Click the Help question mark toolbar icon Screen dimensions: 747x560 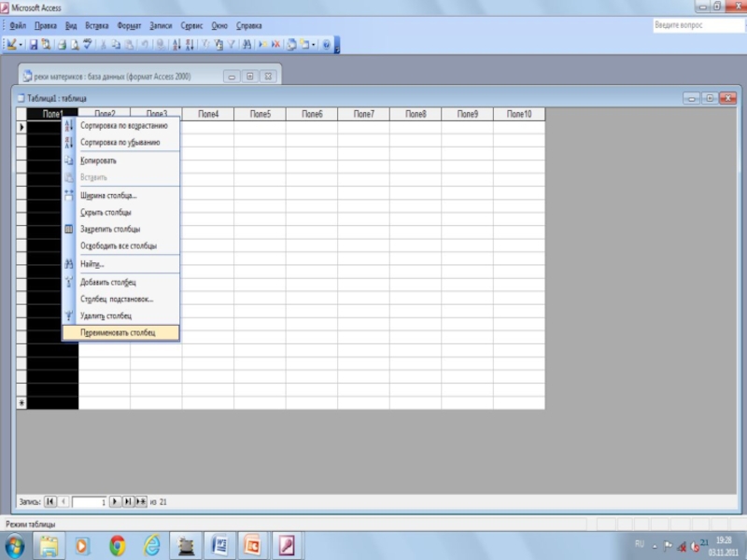tap(326, 44)
